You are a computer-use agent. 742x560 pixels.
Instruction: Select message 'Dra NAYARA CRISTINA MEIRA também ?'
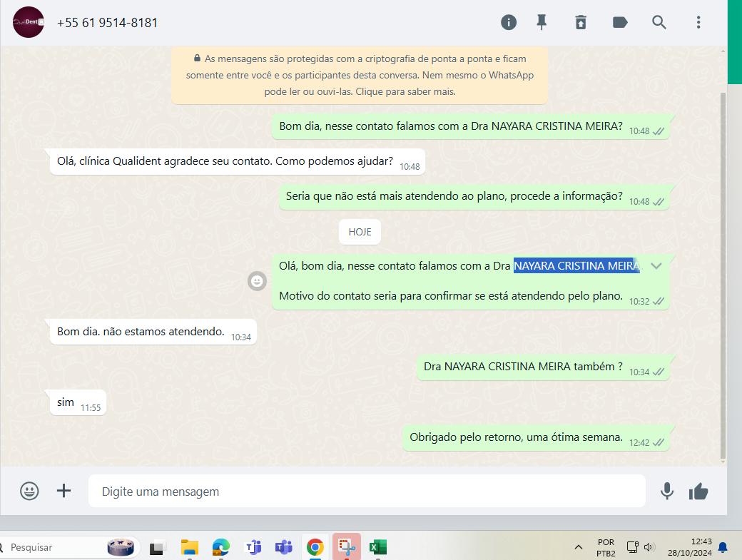coord(543,367)
